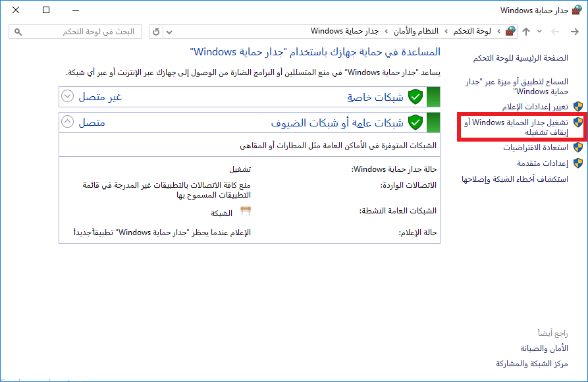Click the "منع كافة الاتصالات بالتطبيقات غير المدرجة" value text

pyautogui.click(x=167, y=190)
